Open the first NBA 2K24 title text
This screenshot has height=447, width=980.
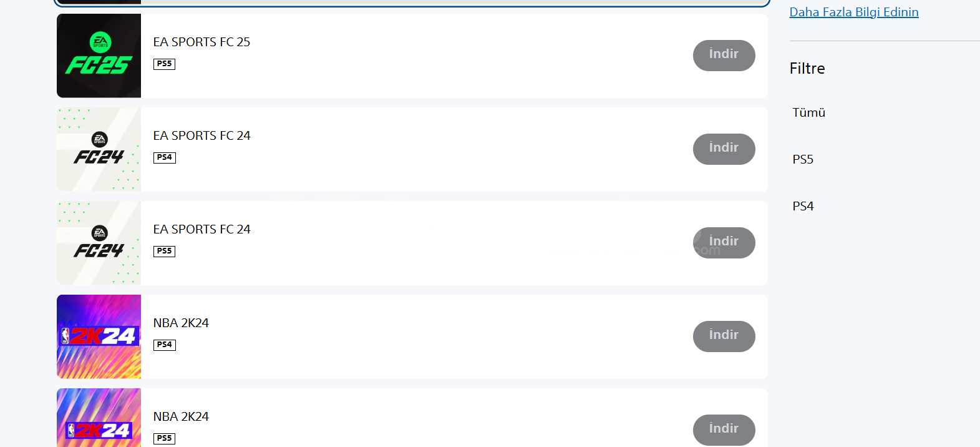[181, 323]
